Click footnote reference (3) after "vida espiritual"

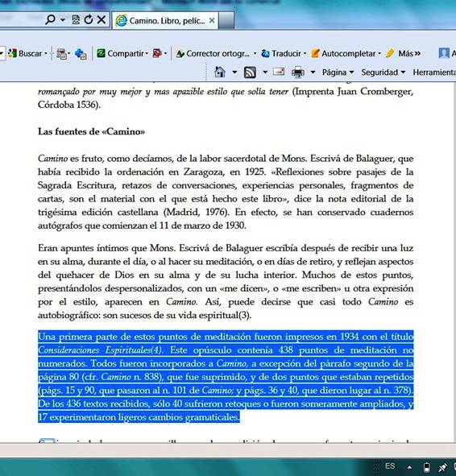tap(244, 315)
